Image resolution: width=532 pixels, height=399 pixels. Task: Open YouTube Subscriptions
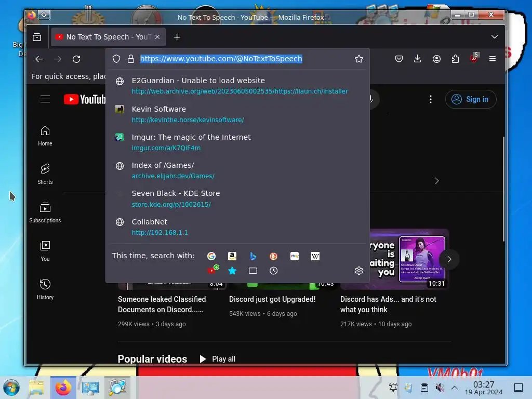[45, 212]
